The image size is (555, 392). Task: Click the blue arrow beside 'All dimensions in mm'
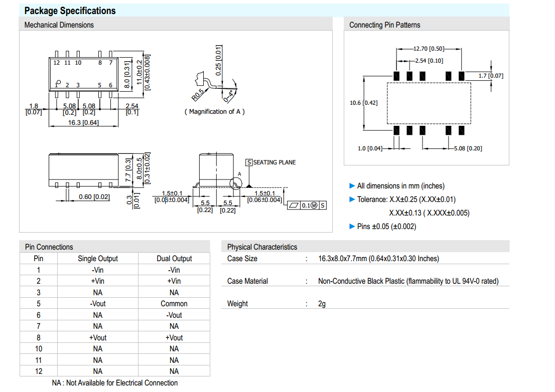coord(352,186)
